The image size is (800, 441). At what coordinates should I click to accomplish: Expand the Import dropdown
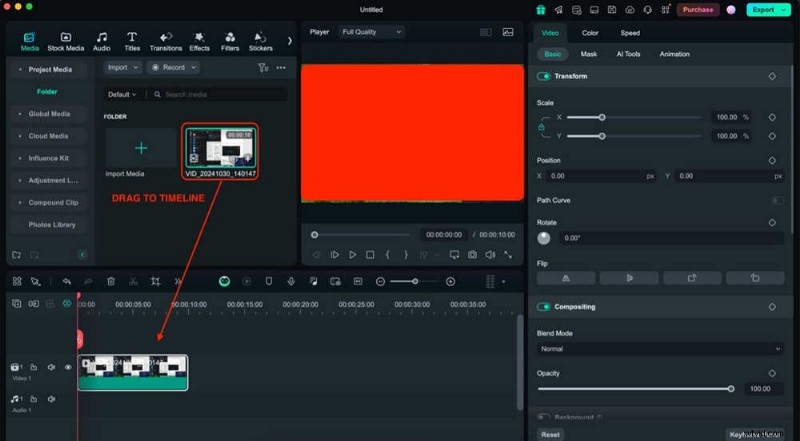click(x=123, y=67)
